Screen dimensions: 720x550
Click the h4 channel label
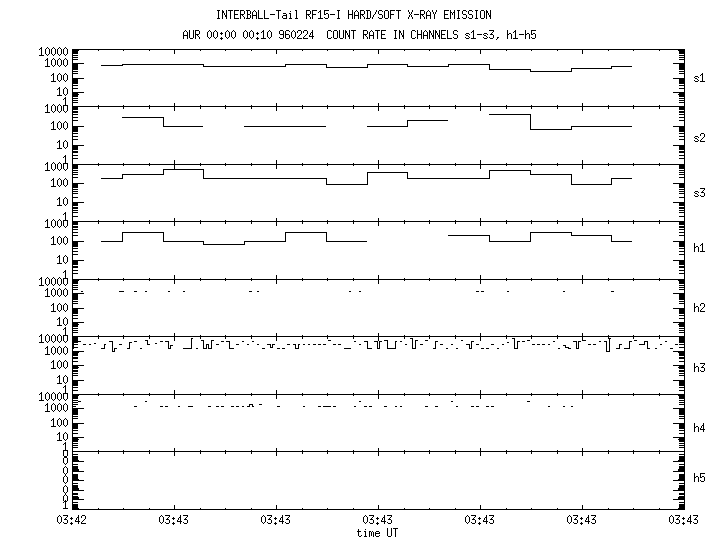click(x=699, y=428)
